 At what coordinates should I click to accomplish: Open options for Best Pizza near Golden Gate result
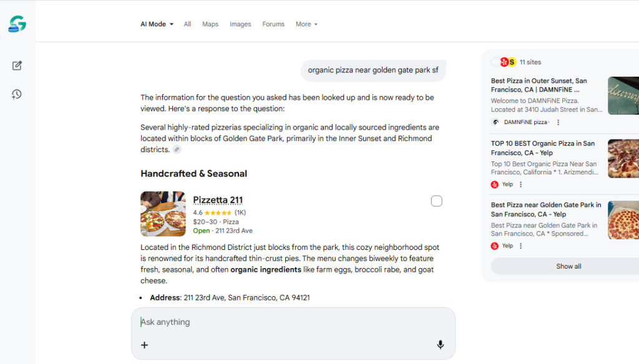pyautogui.click(x=521, y=246)
